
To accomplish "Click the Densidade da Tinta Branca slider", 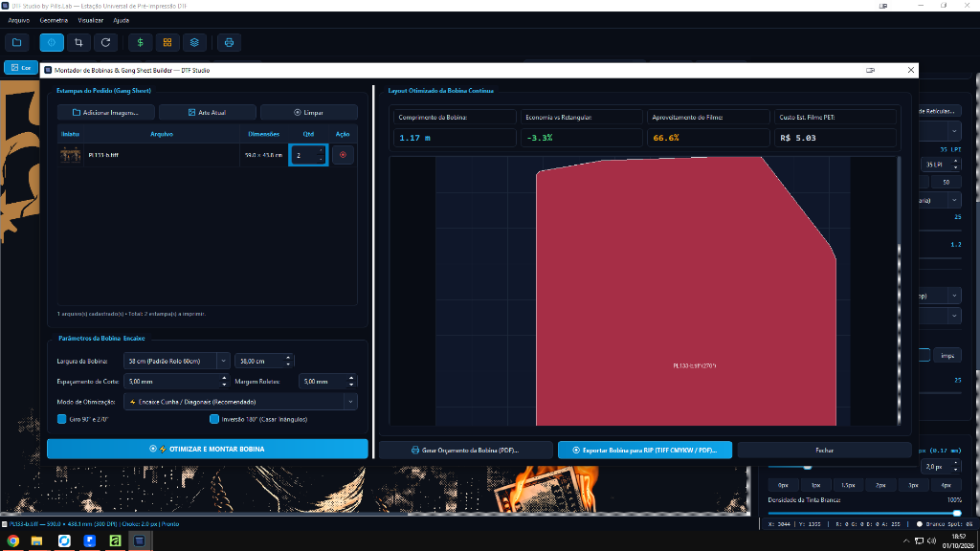I will click(864, 513).
